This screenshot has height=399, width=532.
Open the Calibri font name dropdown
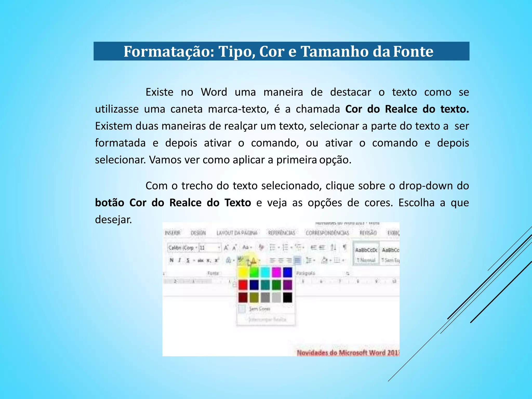coord(196,248)
